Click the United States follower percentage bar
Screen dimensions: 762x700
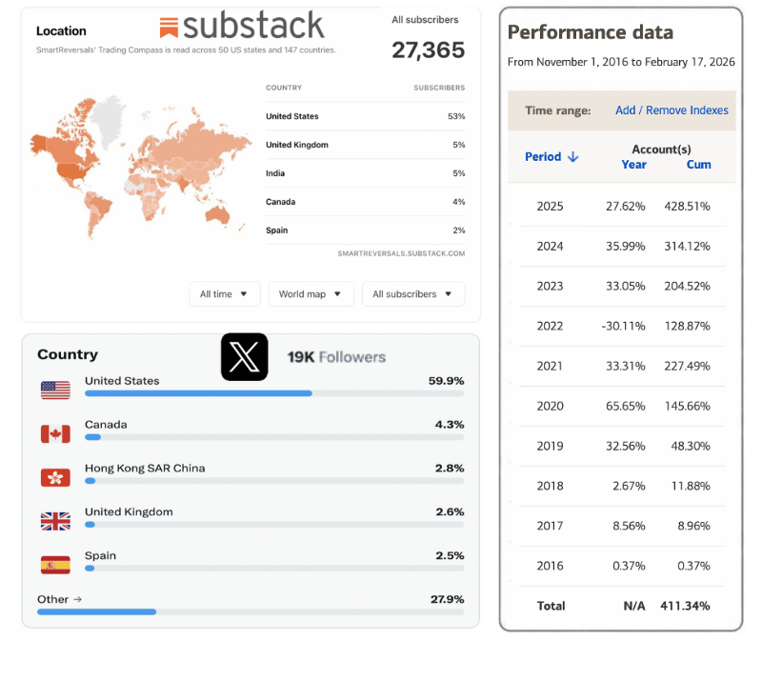pos(274,393)
